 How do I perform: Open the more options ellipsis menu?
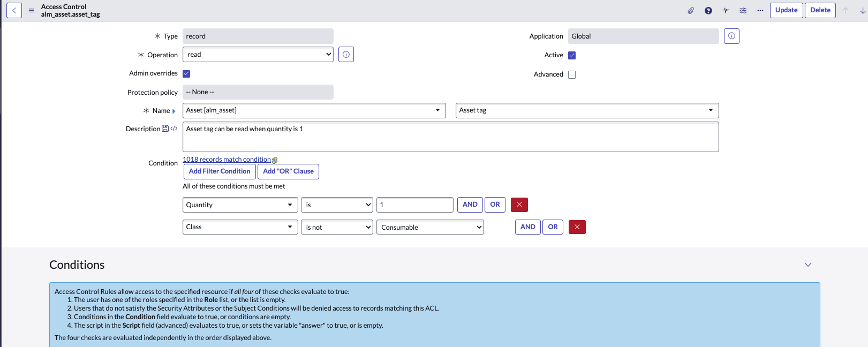click(x=760, y=10)
